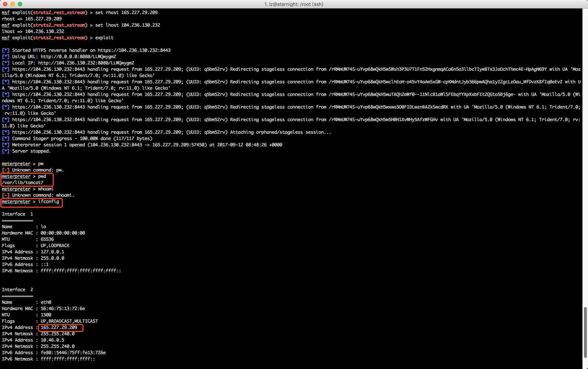The width and height of the screenshot is (588, 369).
Task: Click the 'set rhost 165.227.29.209' command
Action: tap(126, 13)
